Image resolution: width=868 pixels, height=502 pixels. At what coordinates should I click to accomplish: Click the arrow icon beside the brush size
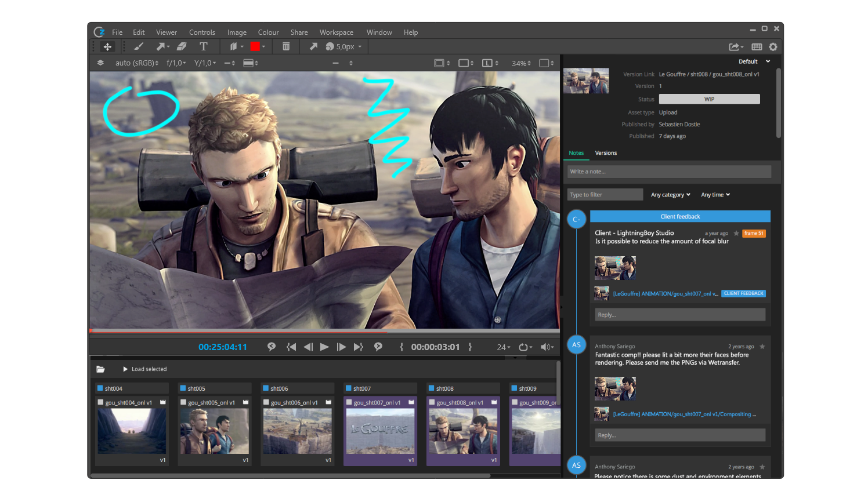pyautogui.click(x=313, y=46)
